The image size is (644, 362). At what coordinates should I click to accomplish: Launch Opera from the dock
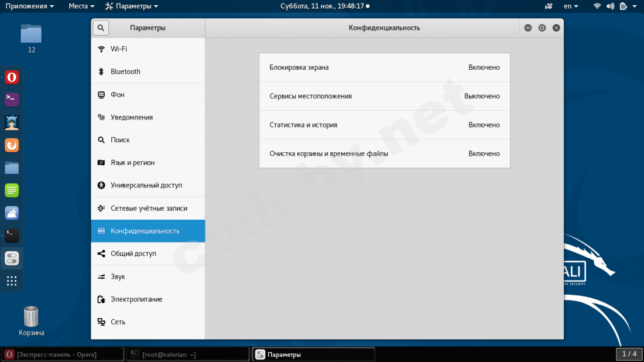(12, 77)
